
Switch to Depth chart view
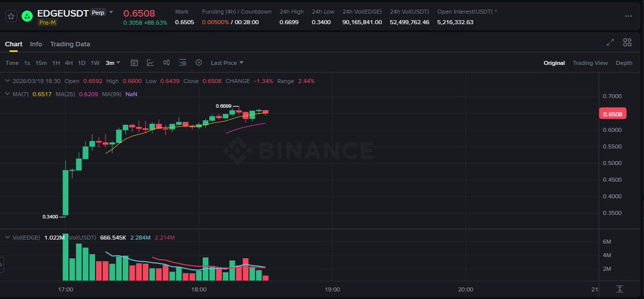pyautogui.click(x=624, y=63)
